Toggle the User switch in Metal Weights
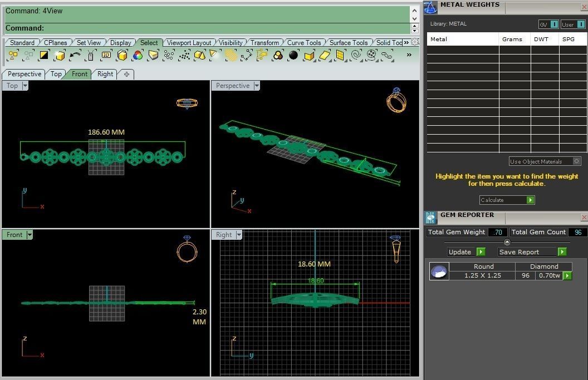Screen dimensions: 588x380 point(581,24)
